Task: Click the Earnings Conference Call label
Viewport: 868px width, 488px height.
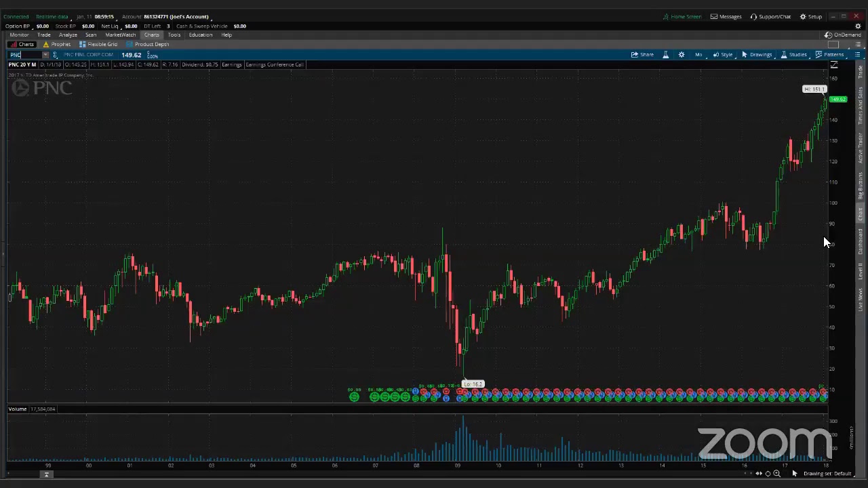Action: tap(274, 64)
